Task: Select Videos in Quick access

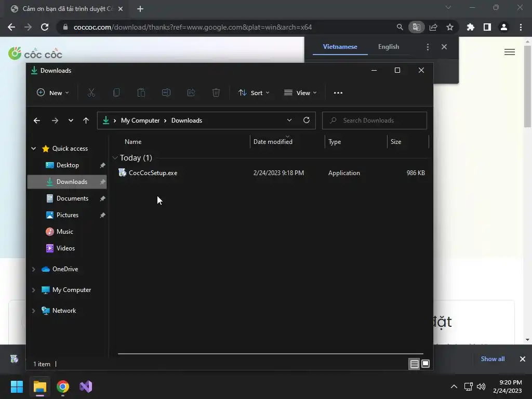Action: [67, 248]
